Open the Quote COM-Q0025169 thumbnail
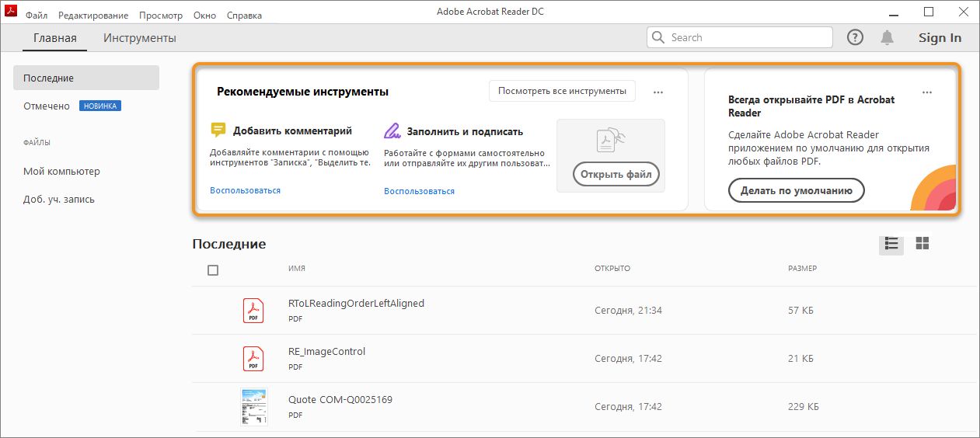980x438 pixels. [x=253, y=406]
